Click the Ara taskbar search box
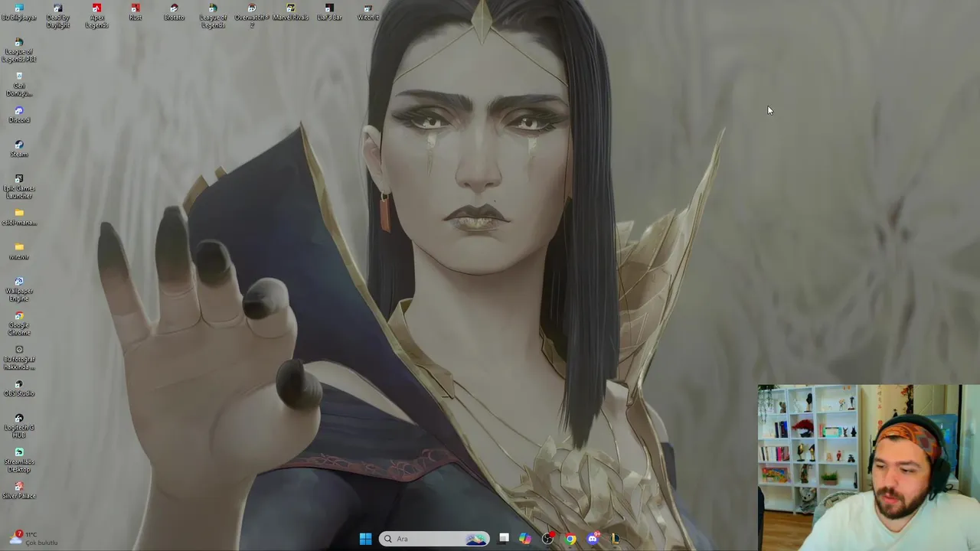This screenshot has height=551, width=980. pyautogui.click(x=435, y=539)
